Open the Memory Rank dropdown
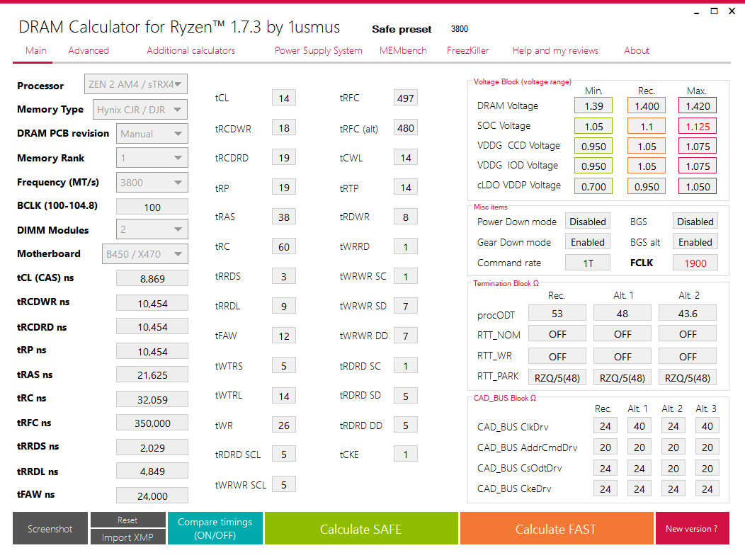 pyautogui.click(x=152, y=158)
